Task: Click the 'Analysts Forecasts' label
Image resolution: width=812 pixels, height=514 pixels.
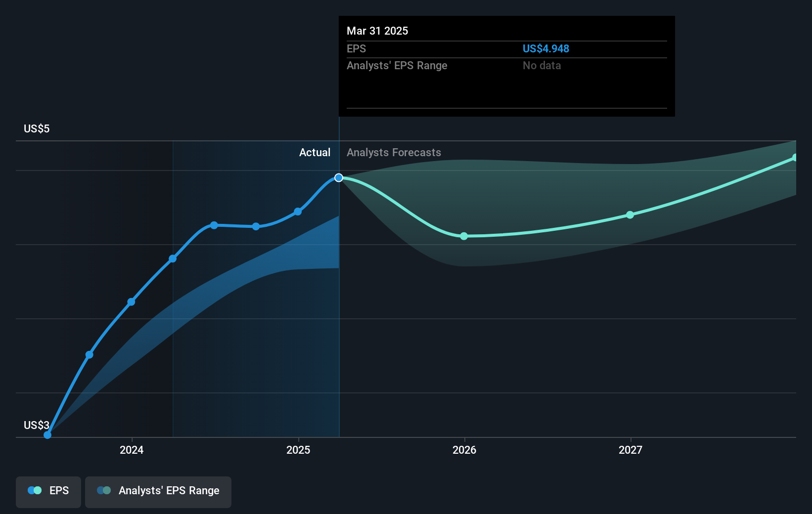Action: (x=394, y=152)
